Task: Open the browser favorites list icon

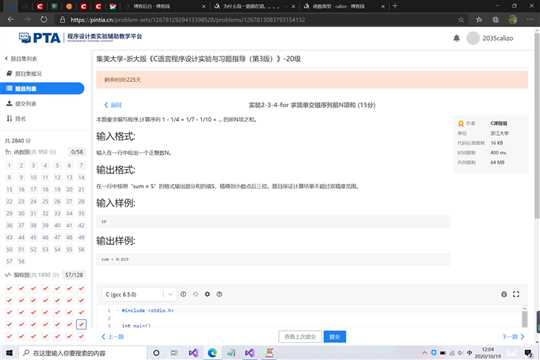Action: [x=479, y=20]
